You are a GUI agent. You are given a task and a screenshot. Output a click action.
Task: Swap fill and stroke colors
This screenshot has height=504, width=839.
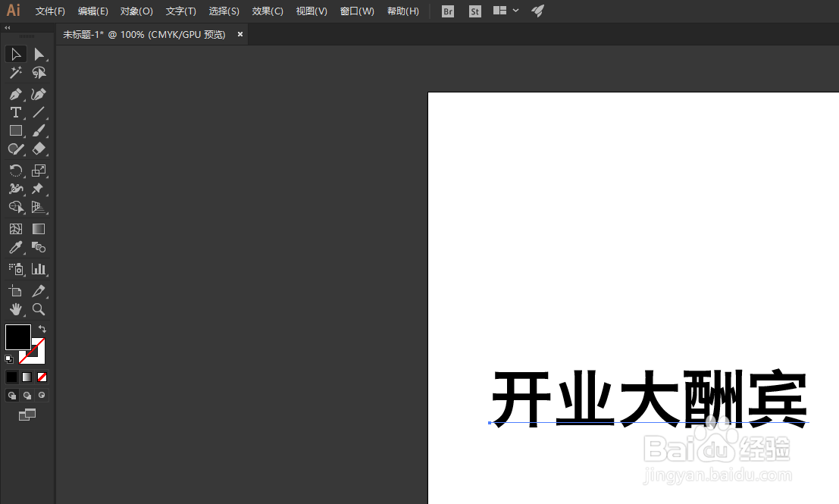(x=40, y=327)
